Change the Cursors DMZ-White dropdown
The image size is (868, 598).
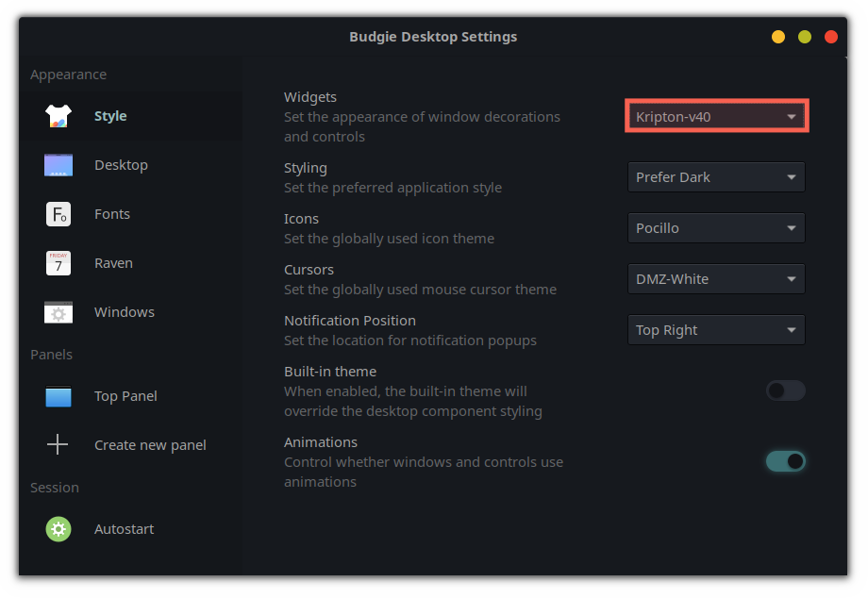point(716,279)
